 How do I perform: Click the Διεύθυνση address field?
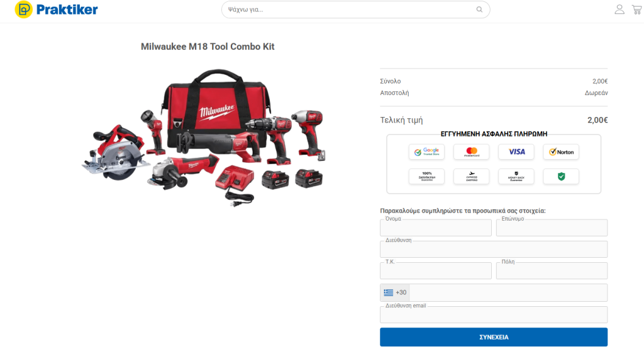click(x=494, y=249)
